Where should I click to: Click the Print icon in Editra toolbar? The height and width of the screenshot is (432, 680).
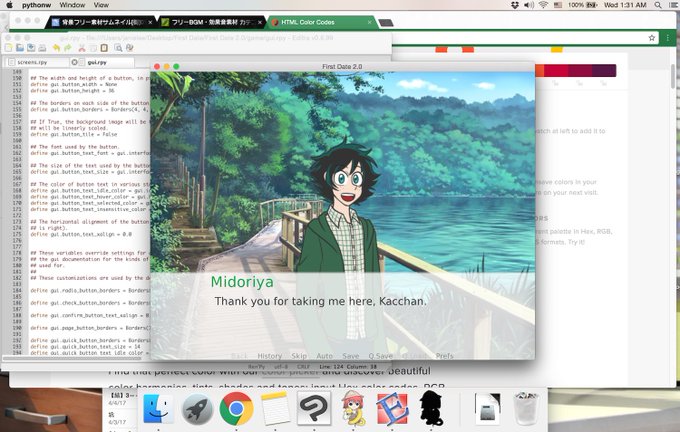point(42,48)
